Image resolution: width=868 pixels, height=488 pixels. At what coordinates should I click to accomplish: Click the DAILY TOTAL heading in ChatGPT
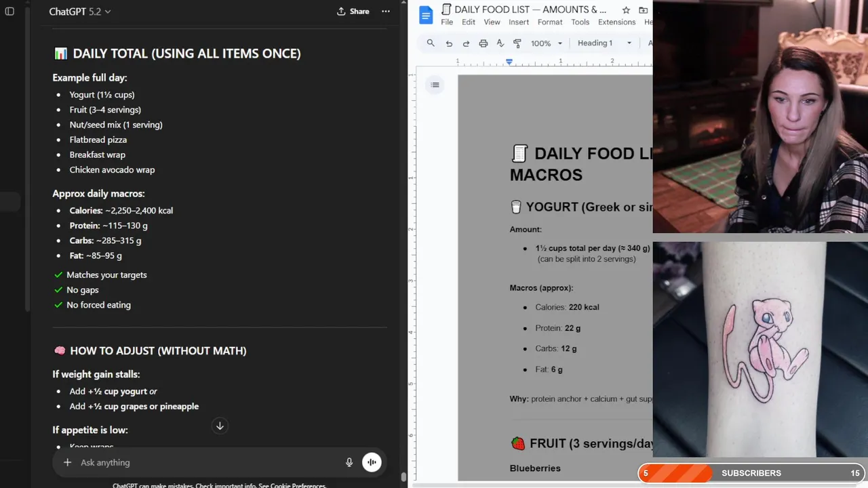(177, 54)
